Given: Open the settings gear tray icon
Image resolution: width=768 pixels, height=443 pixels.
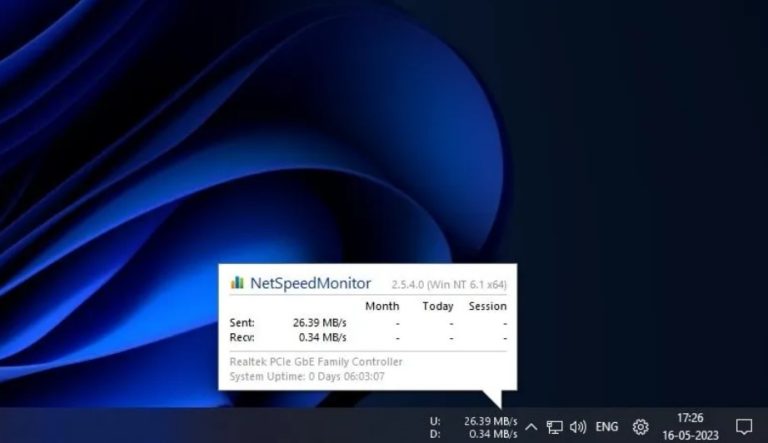Looking at the screenshot, I should click(640, 427).
